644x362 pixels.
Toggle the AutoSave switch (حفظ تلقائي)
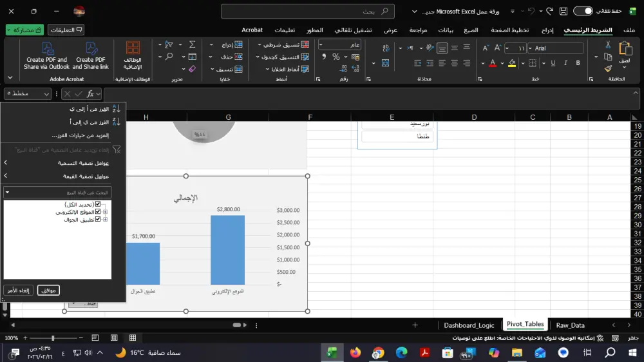pyautogui.click(x=583, y=11)
